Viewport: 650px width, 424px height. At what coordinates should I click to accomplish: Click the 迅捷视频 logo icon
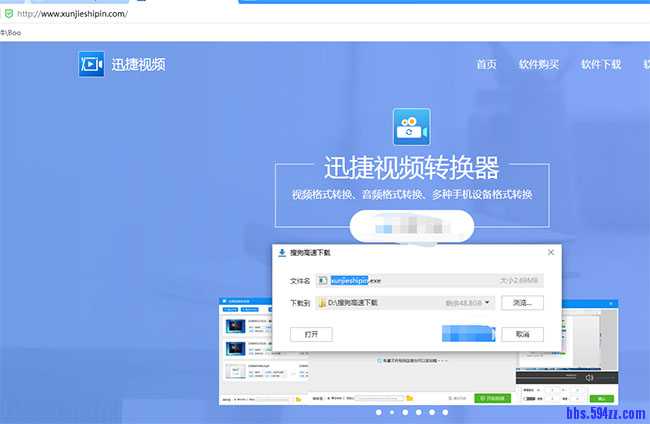click(x=92, y=63)
